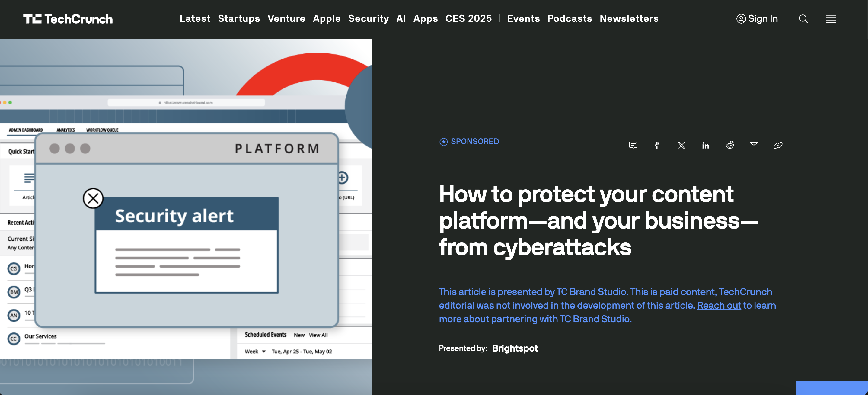
Task: Open Newsletters page
Action: (x=629, y=18)
